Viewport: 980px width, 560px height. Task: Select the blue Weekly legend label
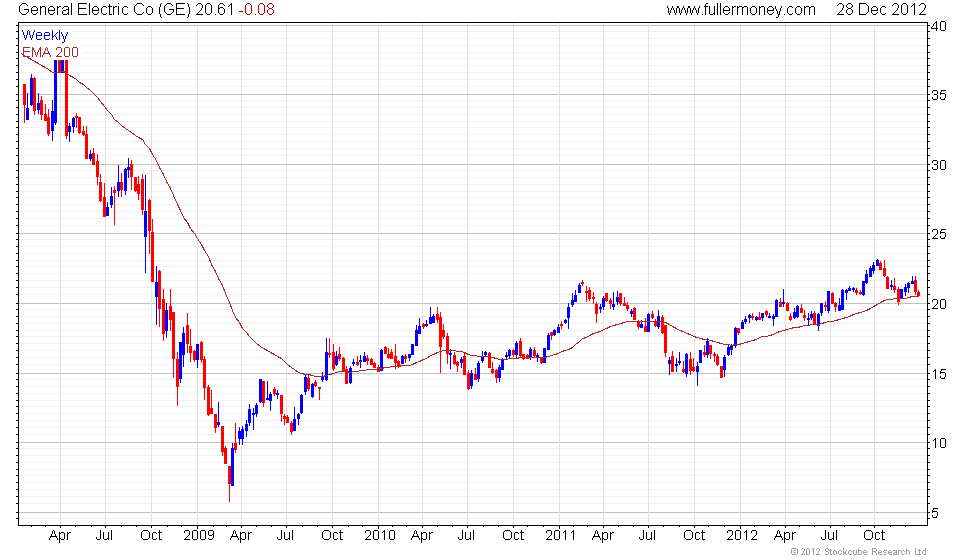pos(45,36)
